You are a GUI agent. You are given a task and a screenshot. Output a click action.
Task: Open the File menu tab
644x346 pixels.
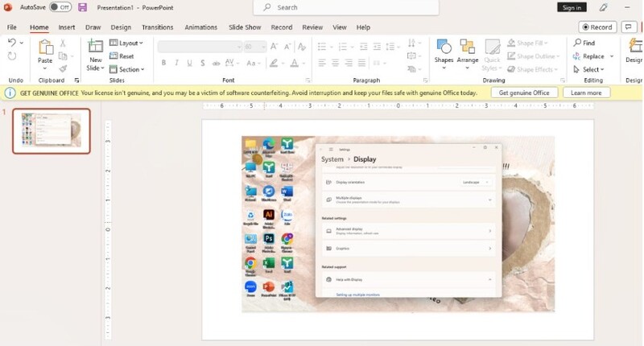point(12,27)
